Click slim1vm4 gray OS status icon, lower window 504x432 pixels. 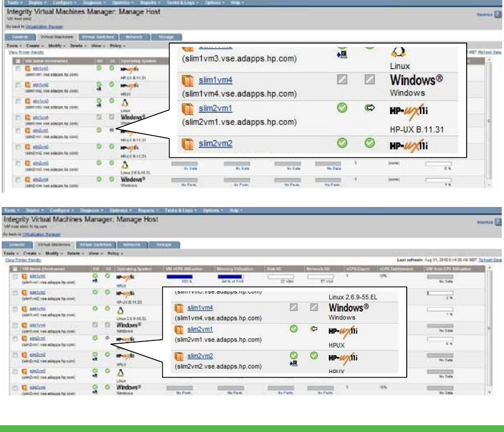coord(107,325)
